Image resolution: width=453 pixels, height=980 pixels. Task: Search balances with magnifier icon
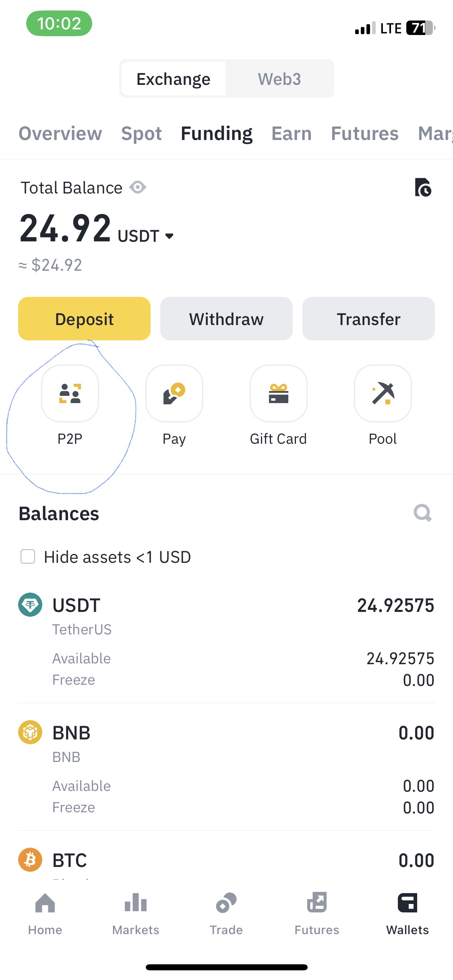[423, 513]
